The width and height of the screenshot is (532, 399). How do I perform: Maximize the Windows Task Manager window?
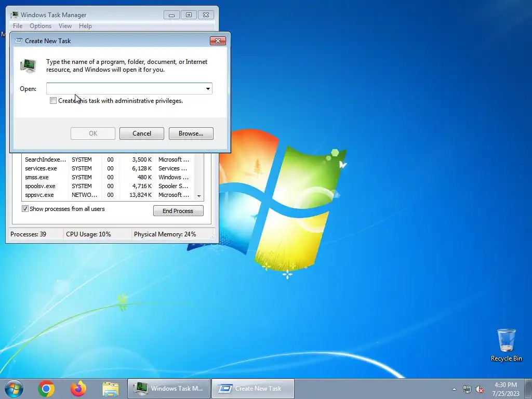coord(189,15)
